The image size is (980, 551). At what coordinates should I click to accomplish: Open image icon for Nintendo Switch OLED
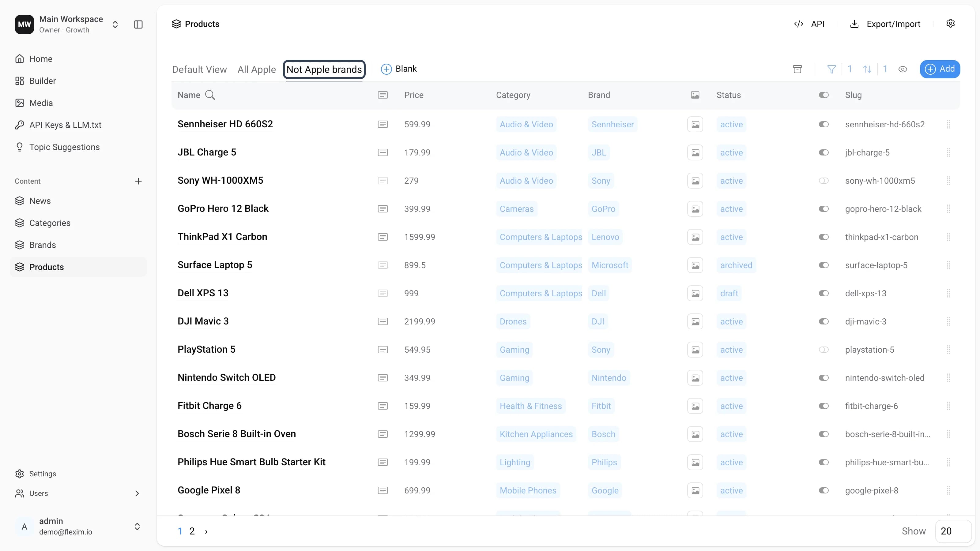pos(695,378)
